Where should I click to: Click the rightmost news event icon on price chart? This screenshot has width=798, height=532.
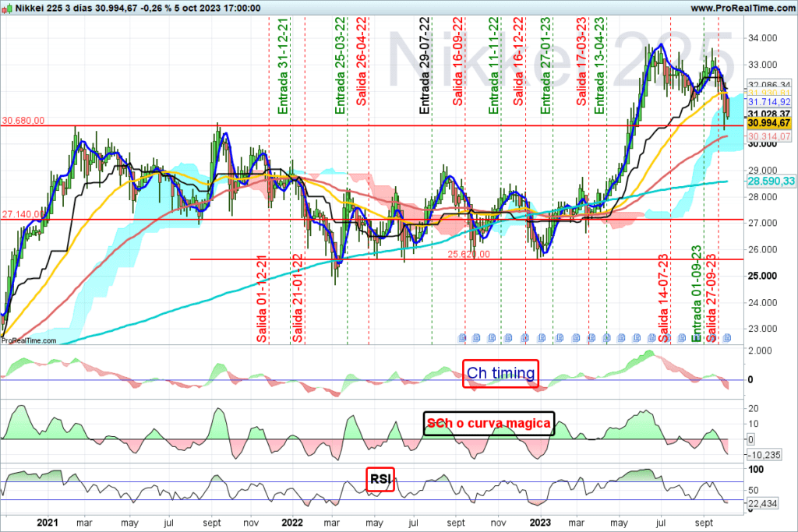(727, 337)
